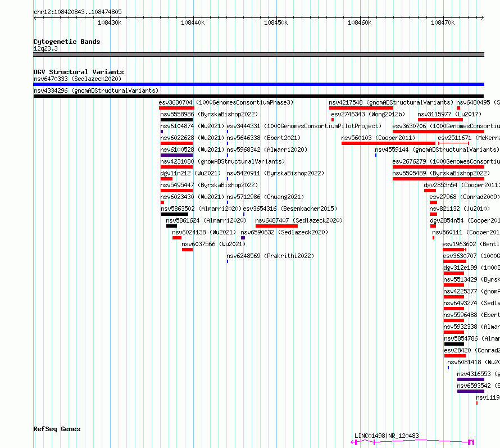Click the 108450k ruler position label
The width and height of the screenshot is (500, 448).
(x=276, y=22)
